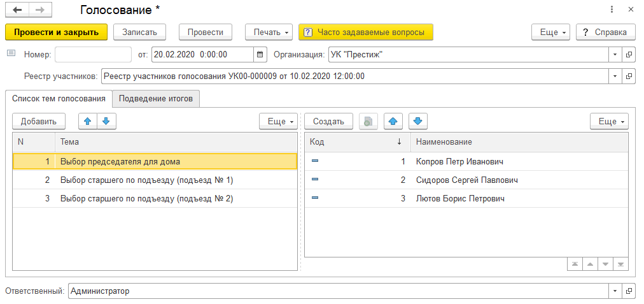Select the Список тем голосования tab
This screenshot has width=644, height=304.
click(x=59, y=99)
